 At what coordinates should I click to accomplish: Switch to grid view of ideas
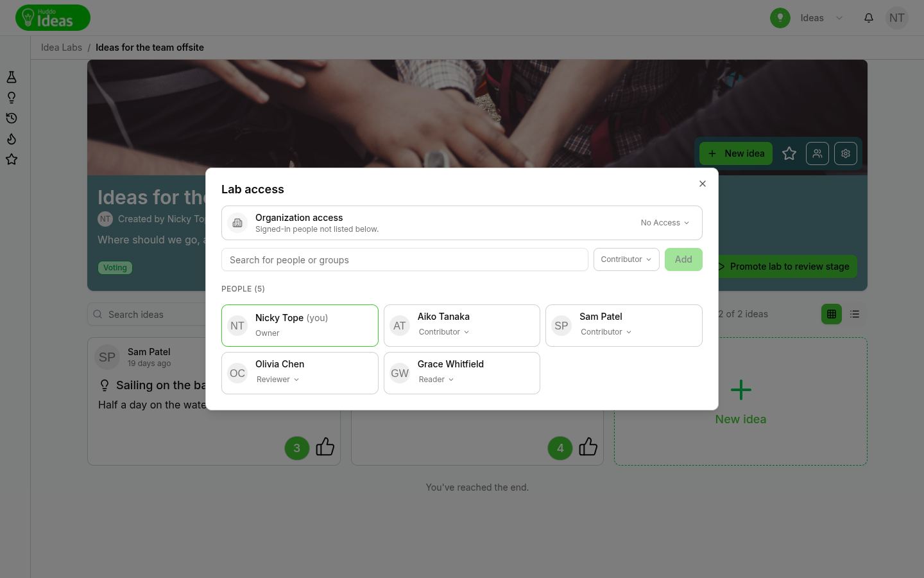(832, 314)
